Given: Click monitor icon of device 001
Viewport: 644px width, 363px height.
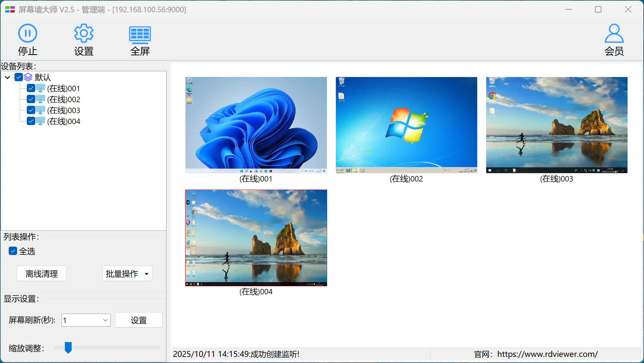Looking at the screenshot, I should [40, 88].
